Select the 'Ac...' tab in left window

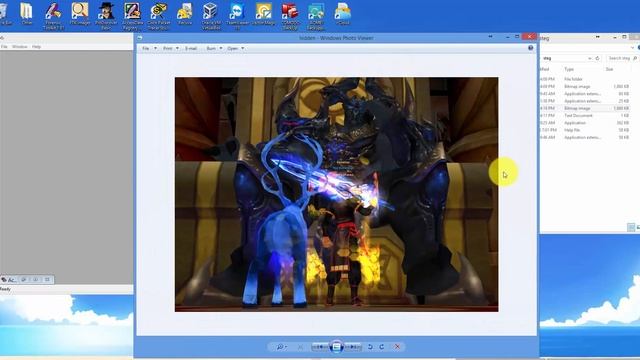tap(9, 280)
